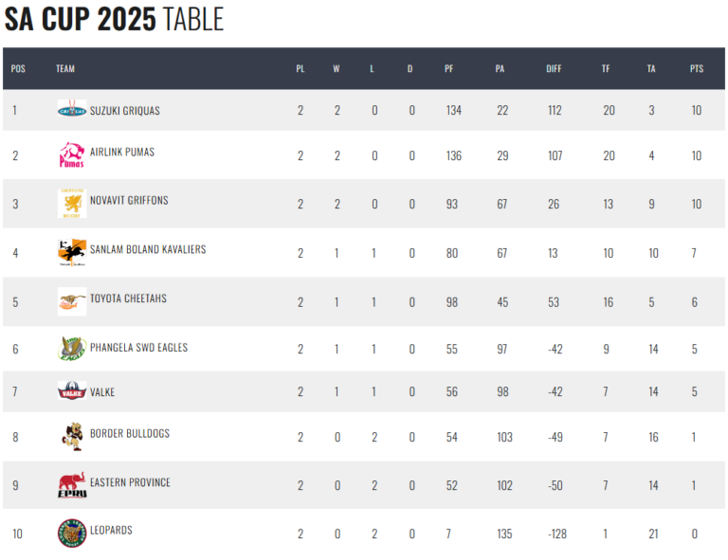Screen dimensions: 728x560
Task: Select the Leopards team name
Action: pyautogui.click(x=111, y=530)
